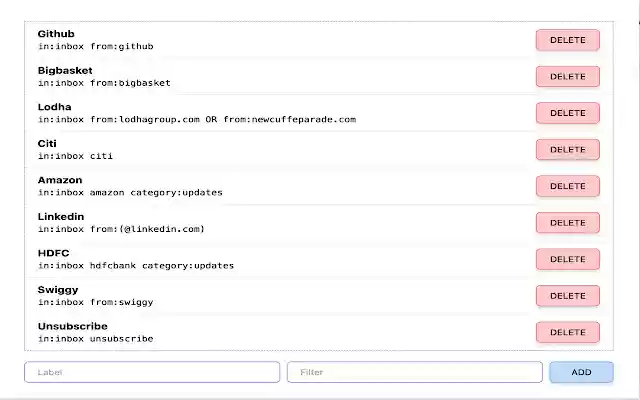The height and width of the screenshot is (400, 640).
Task: Focus the Label input field
Action: pyautogui.click(x=152, y=372)
